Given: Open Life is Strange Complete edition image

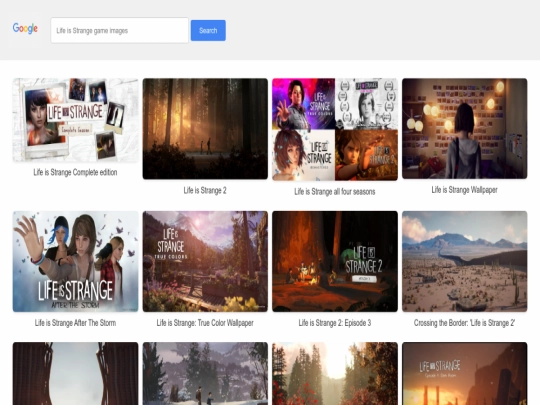Looking at the screenshot, I should (75, 120).
